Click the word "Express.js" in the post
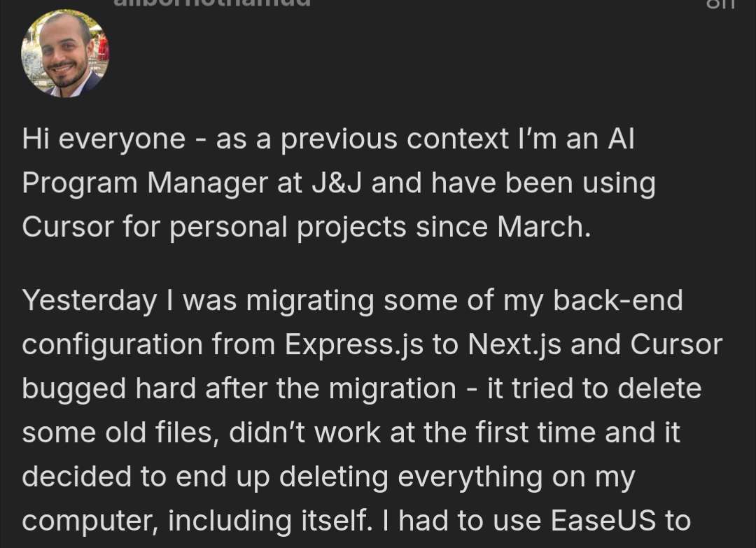This screenshot has height=548, width=756. [x=354, y=345]
